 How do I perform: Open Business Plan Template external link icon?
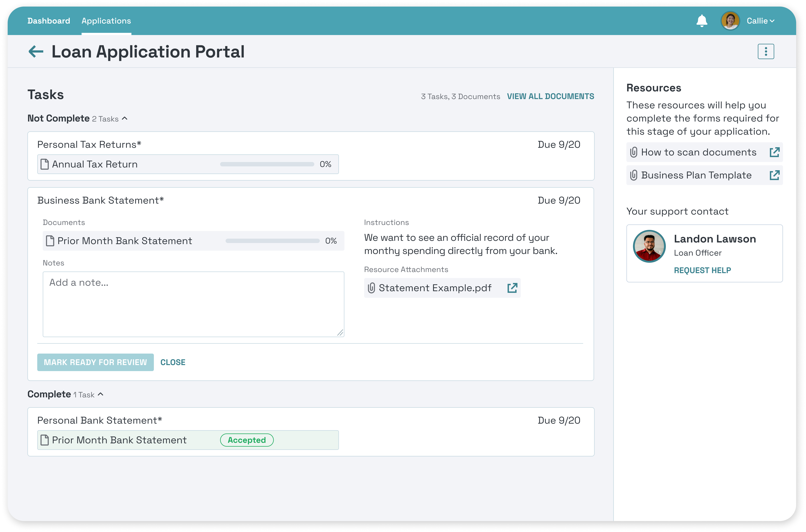[774, 175]
